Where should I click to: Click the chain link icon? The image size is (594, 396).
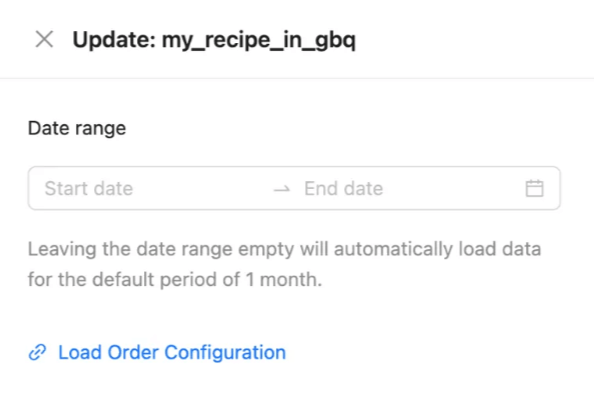38,352
